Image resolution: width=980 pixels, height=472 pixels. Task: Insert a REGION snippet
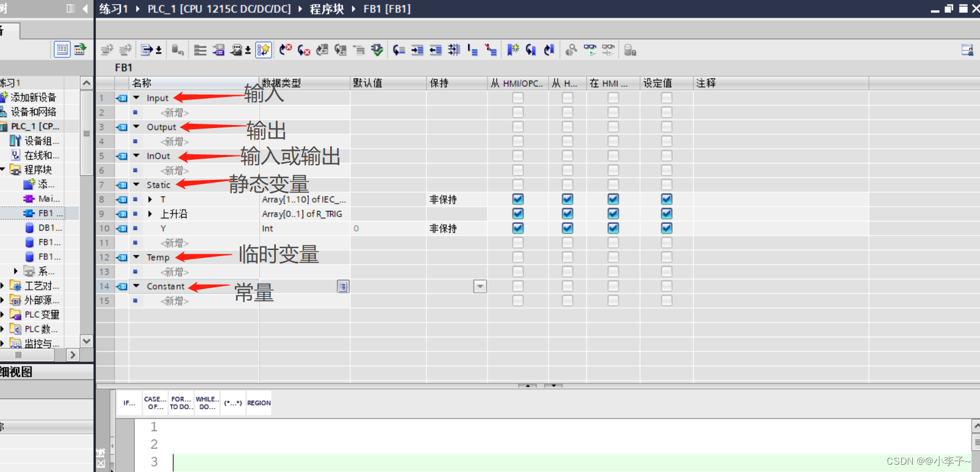[x=259, y=403]
